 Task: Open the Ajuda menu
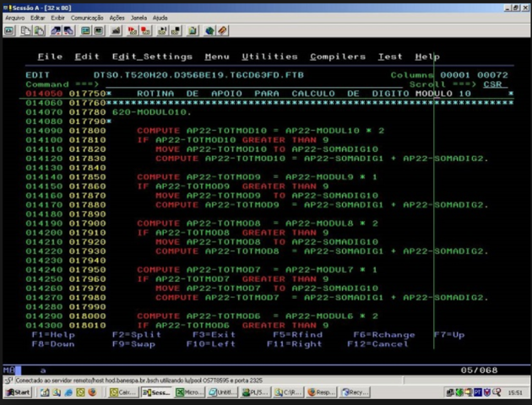click(160, 18)
